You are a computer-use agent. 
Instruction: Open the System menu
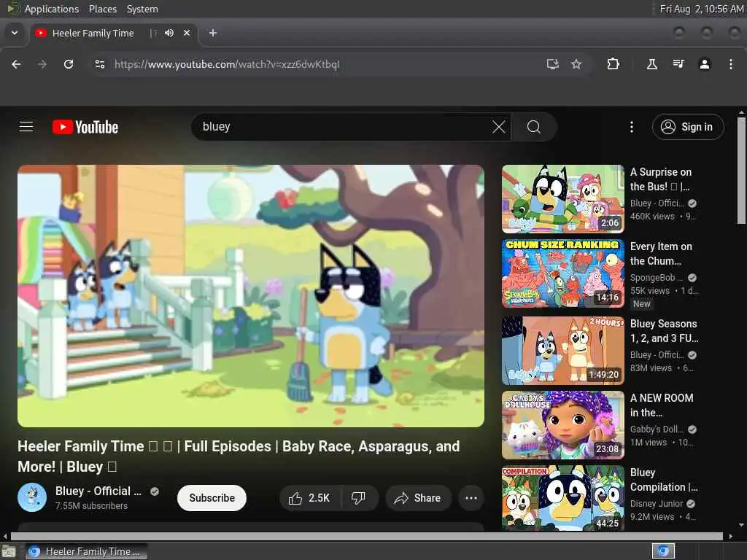tap(142, 9)
